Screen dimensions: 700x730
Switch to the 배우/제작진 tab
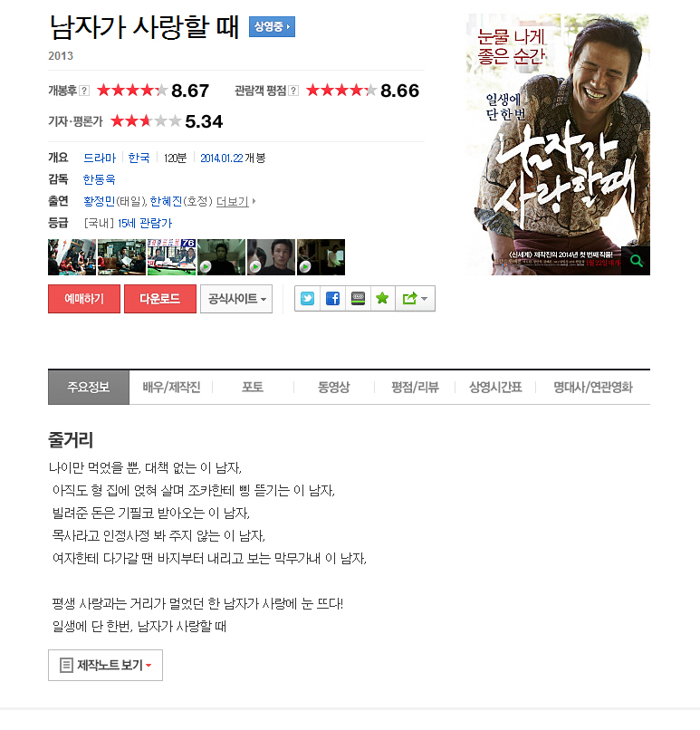[171, 388]
